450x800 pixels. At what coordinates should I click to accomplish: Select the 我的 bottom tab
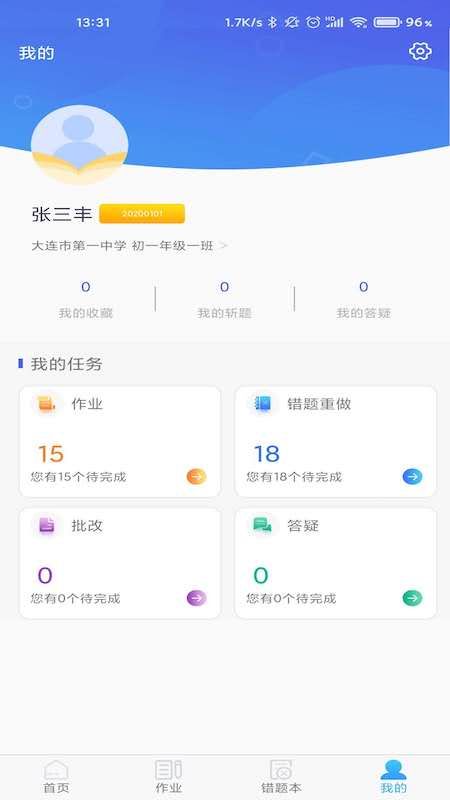point(394,777)
